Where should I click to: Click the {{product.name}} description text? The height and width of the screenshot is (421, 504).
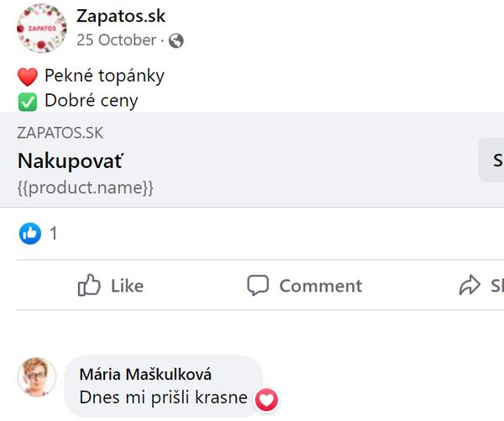[x=85, y=187]
